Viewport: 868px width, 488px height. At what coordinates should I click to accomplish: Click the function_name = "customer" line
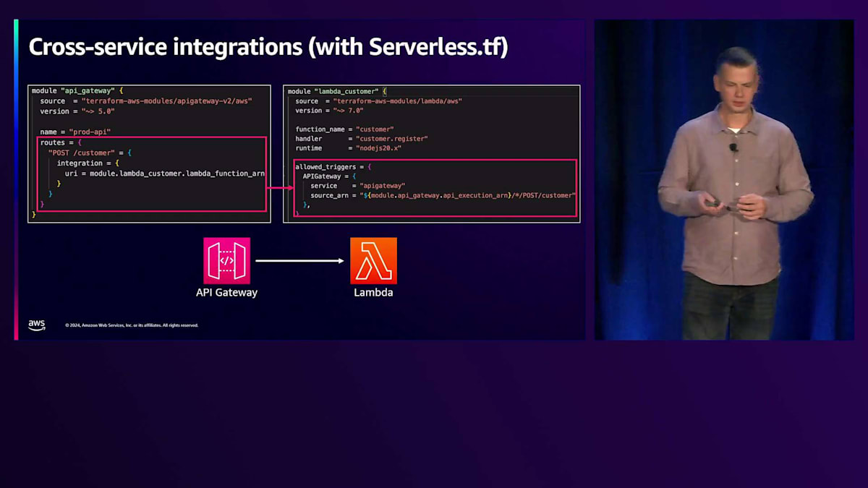344,129
